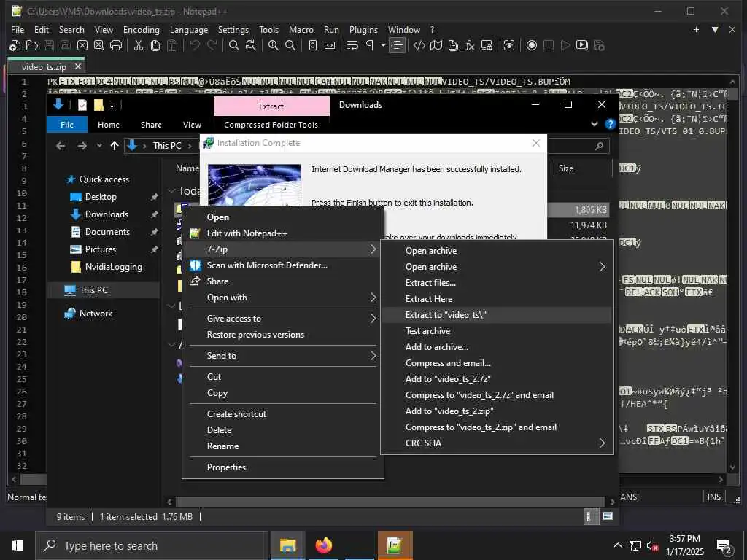Open File Explorer from the taskbar
Viewport: 747px width, 560px height.
pyautogui.click(x=287, y=545)
